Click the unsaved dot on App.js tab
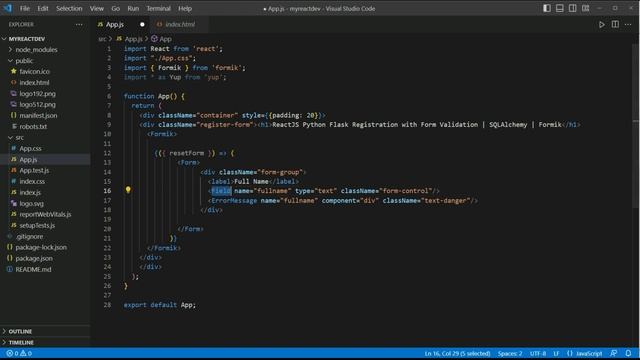Viewport: 640px width, 360px height. [142, 24]
